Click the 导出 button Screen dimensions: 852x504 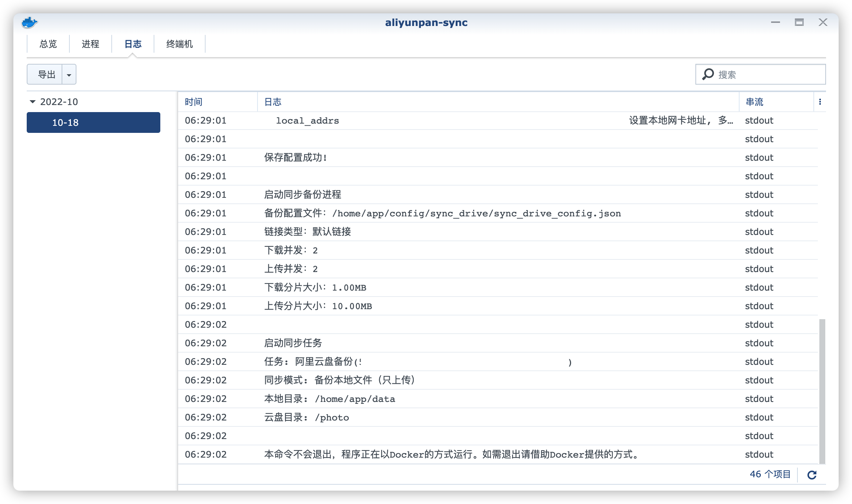click(45, 75)
